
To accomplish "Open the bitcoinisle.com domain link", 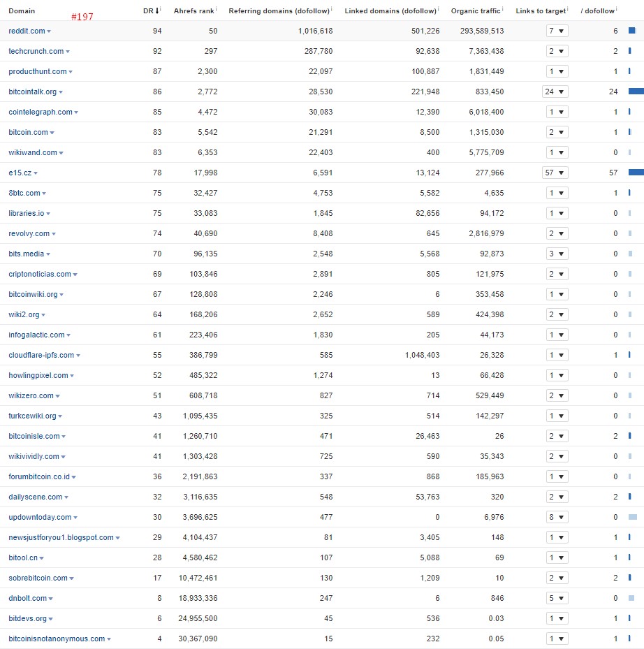I will click(x=34, y=437).
